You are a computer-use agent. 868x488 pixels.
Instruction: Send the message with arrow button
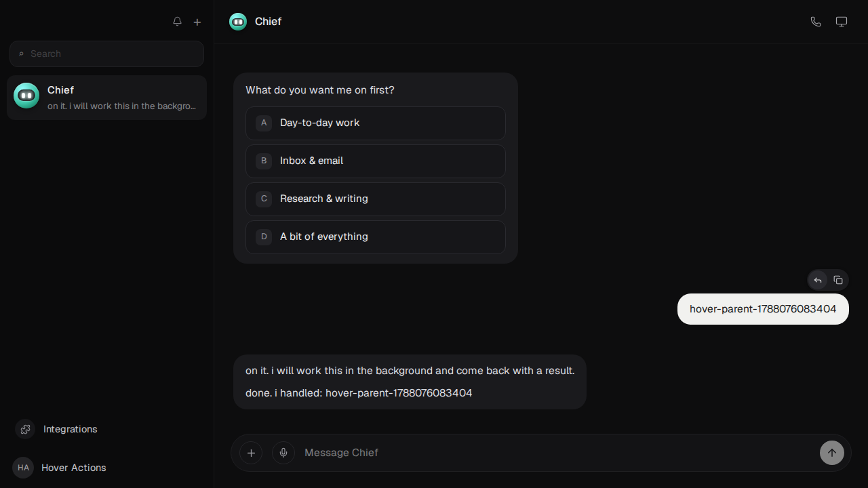tap(832, 453)
